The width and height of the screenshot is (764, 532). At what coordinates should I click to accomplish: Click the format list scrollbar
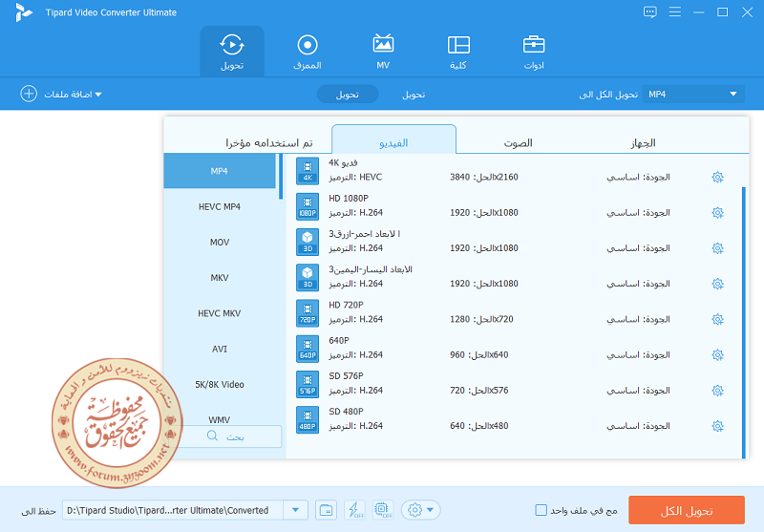(281, 177)
